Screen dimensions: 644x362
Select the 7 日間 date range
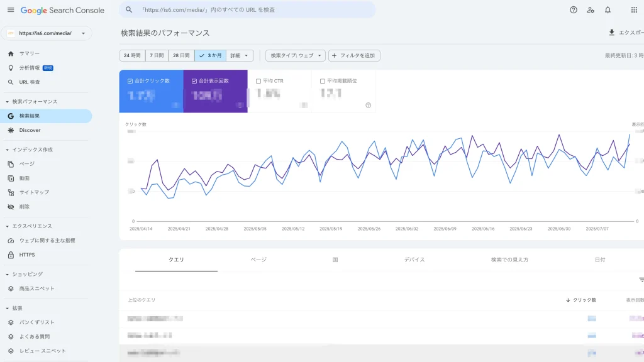point(157,55)
